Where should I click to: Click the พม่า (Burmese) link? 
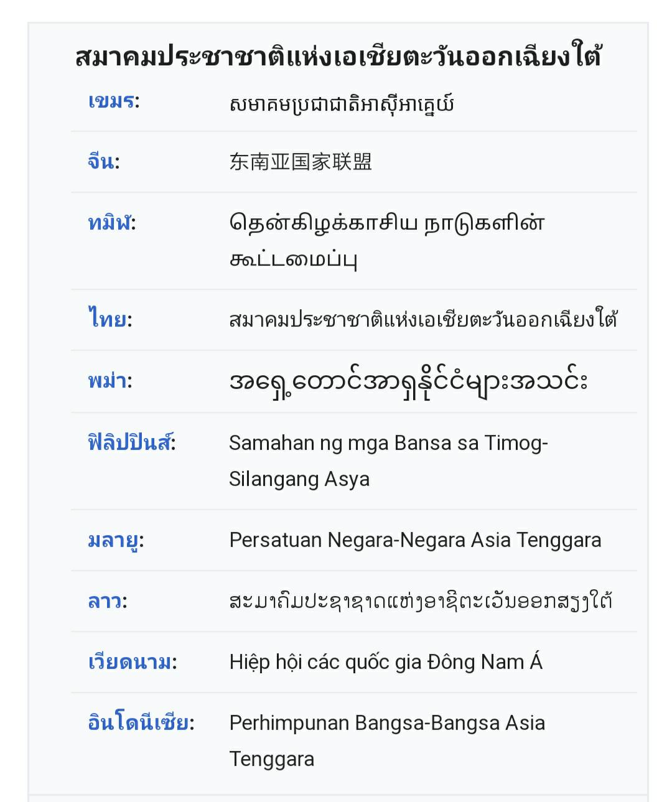(108, 381)
